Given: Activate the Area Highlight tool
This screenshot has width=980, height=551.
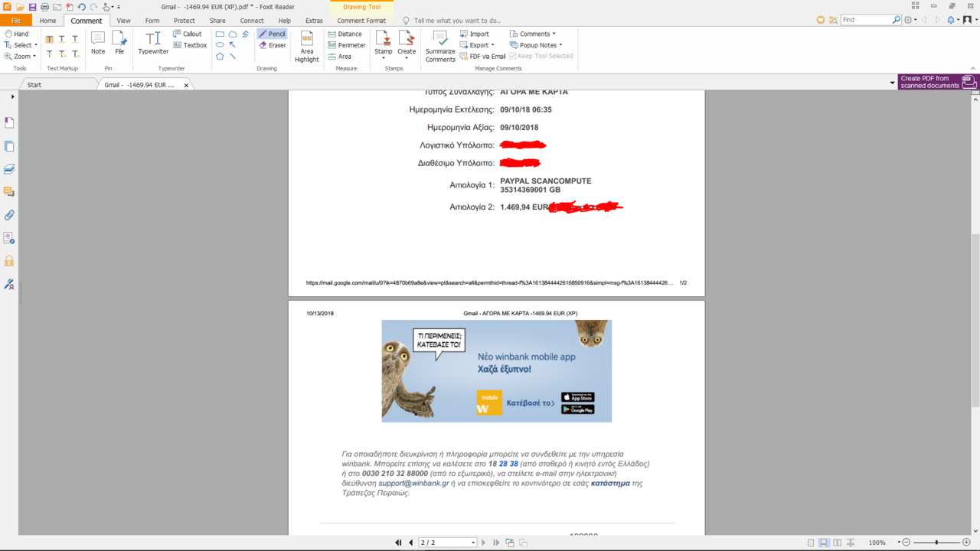Looking at the screenshot, I should [307, 47].
